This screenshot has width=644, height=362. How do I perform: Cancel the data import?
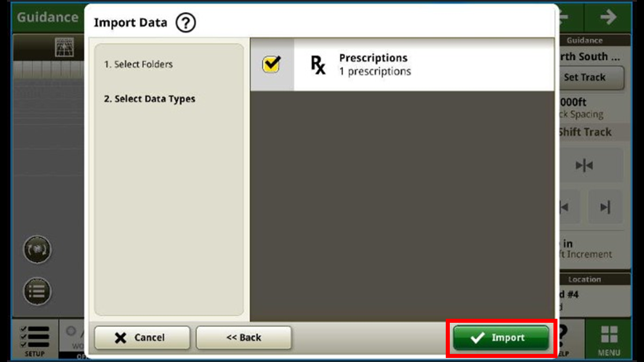coord(142,338)
